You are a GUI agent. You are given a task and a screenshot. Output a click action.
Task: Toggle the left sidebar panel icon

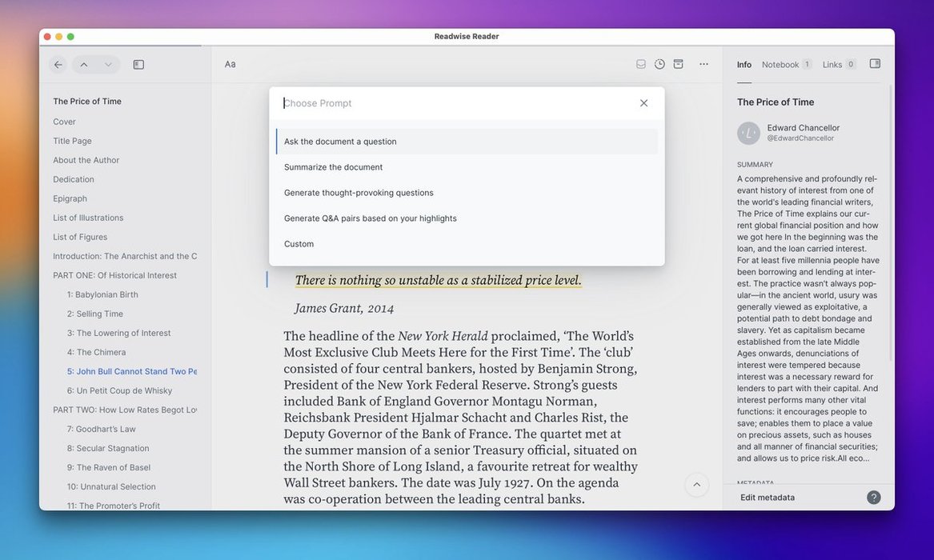point(138,64)
